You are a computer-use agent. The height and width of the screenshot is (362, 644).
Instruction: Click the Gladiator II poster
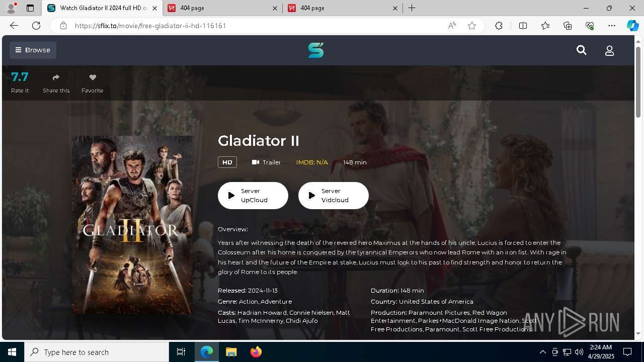click(x=132, y=225)
